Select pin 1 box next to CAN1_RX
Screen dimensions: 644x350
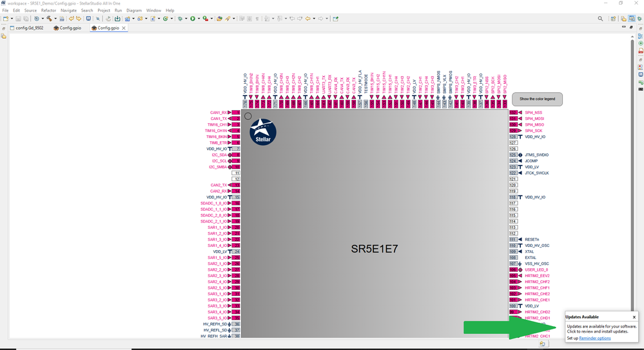236,113
